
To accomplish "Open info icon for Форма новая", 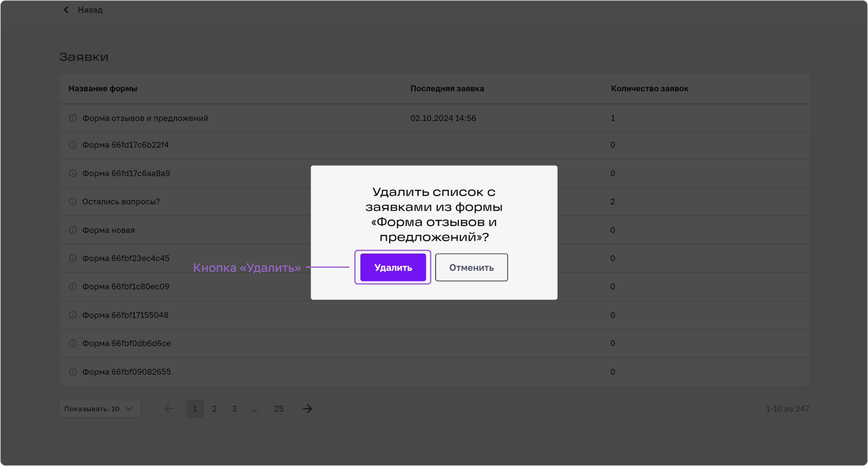I will click(73, 230).
